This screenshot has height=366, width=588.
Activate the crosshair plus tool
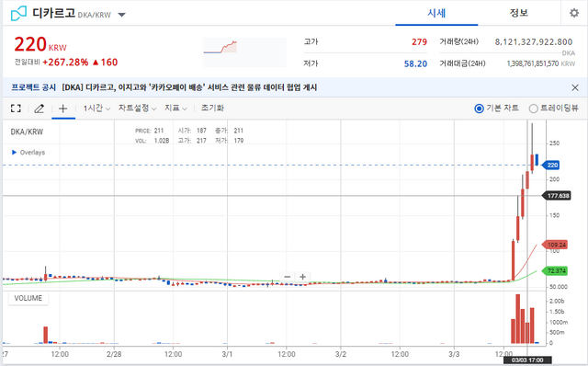click(x=63, y=109)
